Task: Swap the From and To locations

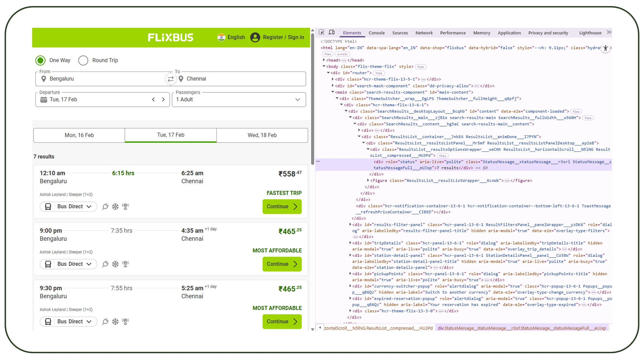Action: (x=171, y=79)
